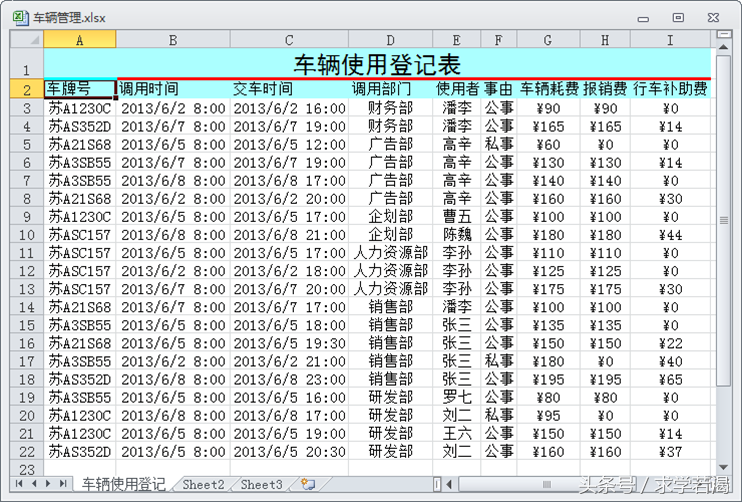Click 苏A21S68 cell in row 14
This screenshot has height=502, width=742.
pyautogui.click(x=80, y=307)
